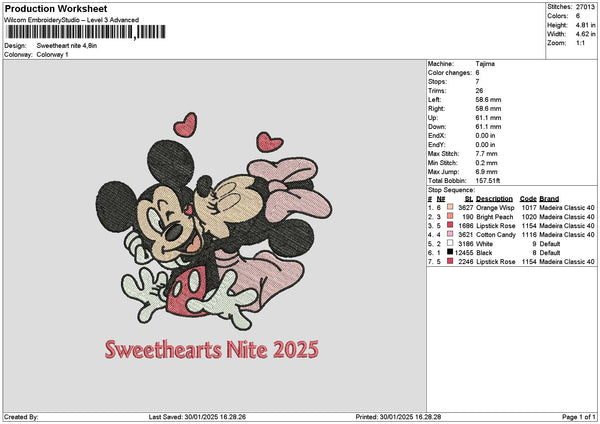Click the code '1017' in Orange Wisp row
Image resolution: width=600 pixels, height=424 pixels.
(x=529, y=208)
